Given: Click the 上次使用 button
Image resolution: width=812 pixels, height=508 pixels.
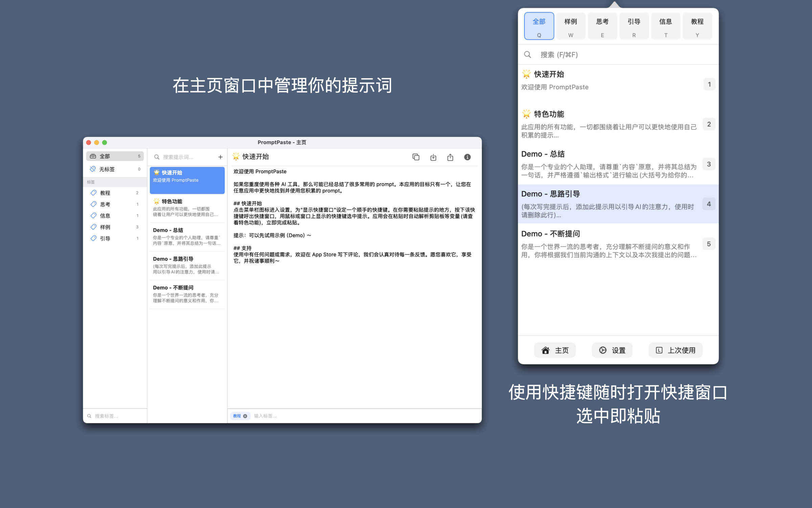Looking at the screenshot, I should point(675,350).
